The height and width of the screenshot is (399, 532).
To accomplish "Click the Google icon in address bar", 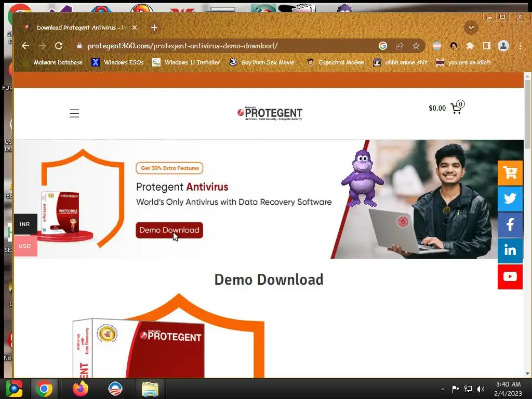I will point(383,46).
